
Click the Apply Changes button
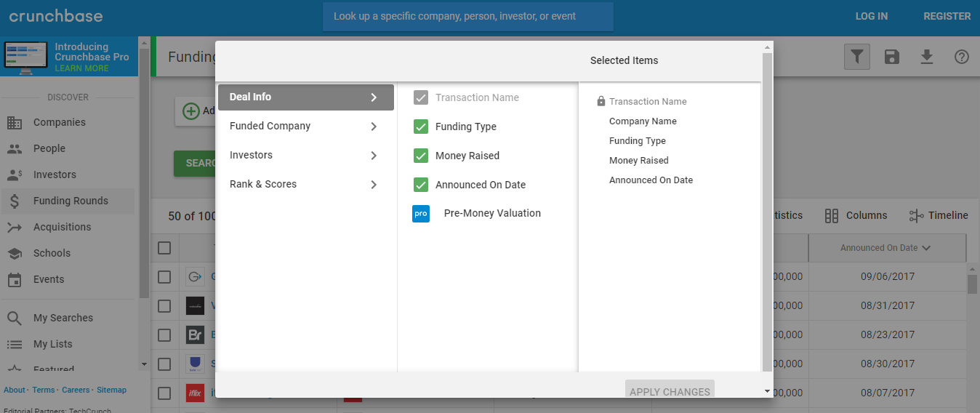coord(670,391)
